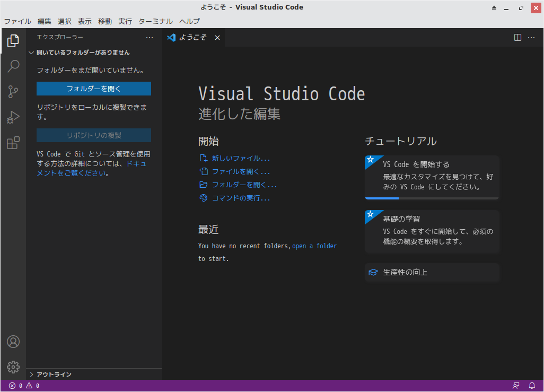Open the 生産性の向上 walkthrough

(432, 273)
